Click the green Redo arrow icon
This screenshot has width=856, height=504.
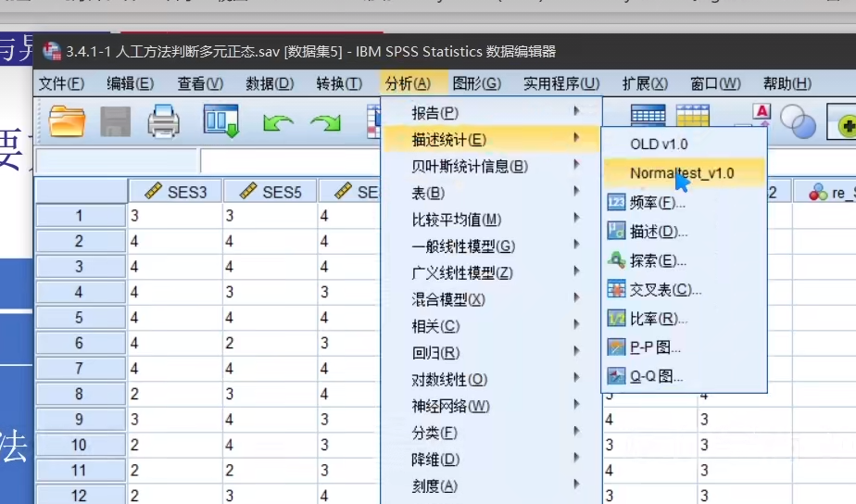pos(325,123)
